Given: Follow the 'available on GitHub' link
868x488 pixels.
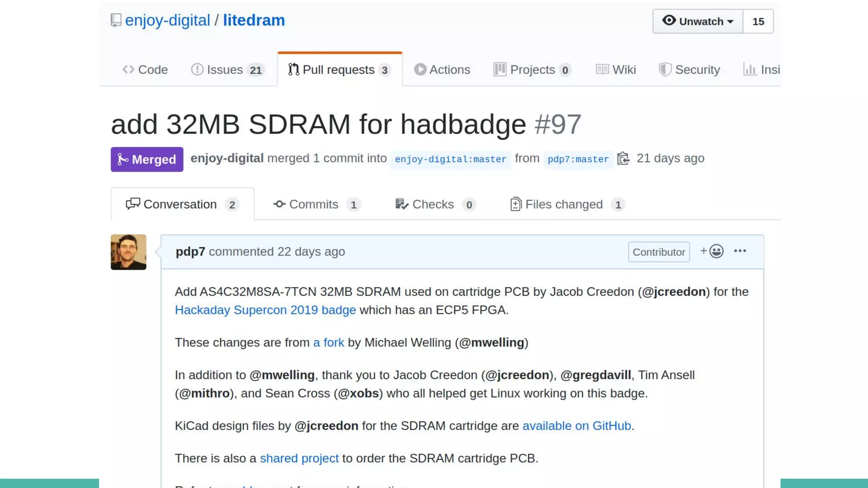Looking at the screenshot, I should [x=576, y=426].
